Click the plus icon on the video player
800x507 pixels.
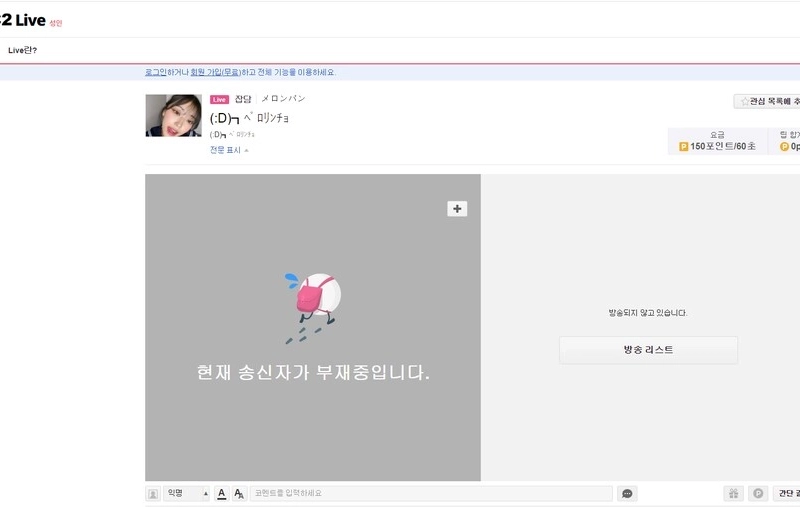457,209
